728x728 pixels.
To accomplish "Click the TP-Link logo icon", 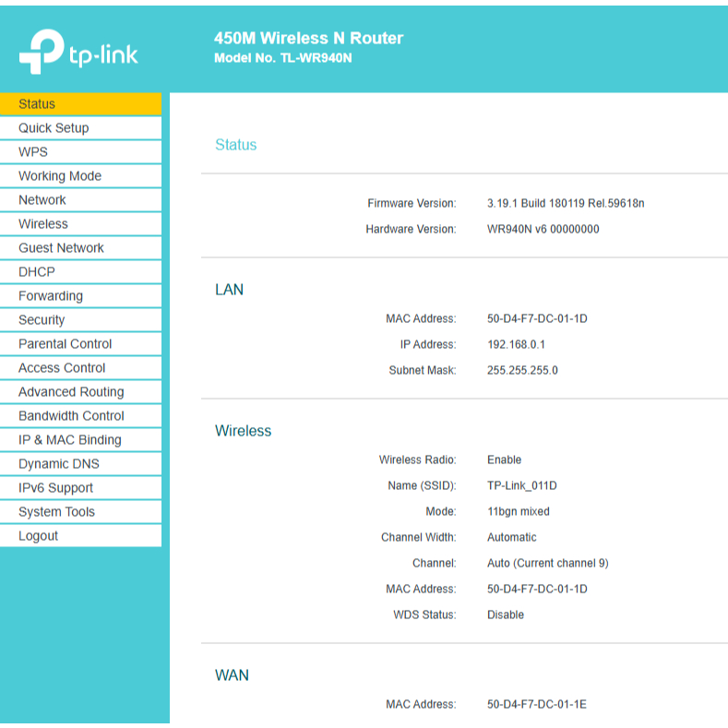I will point(42,53).
